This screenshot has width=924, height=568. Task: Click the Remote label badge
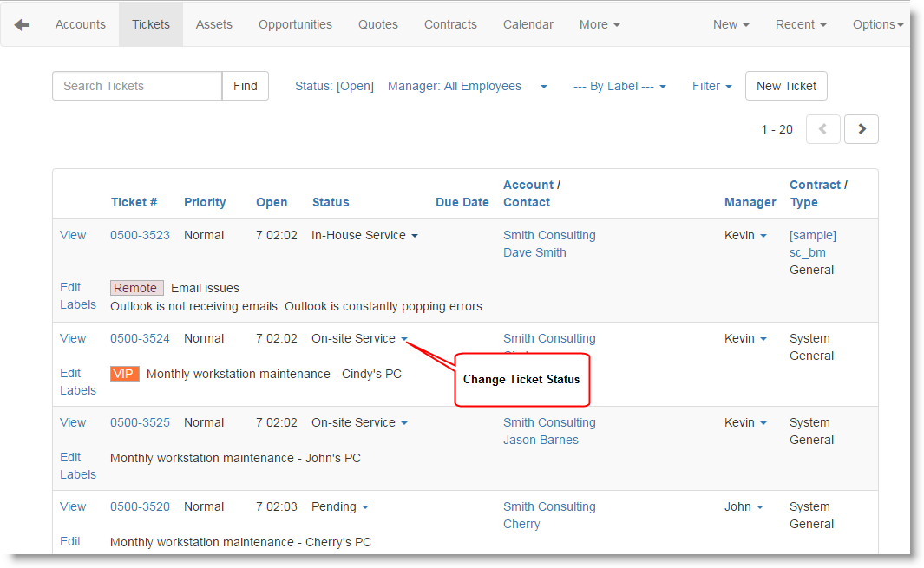(136, 288)
